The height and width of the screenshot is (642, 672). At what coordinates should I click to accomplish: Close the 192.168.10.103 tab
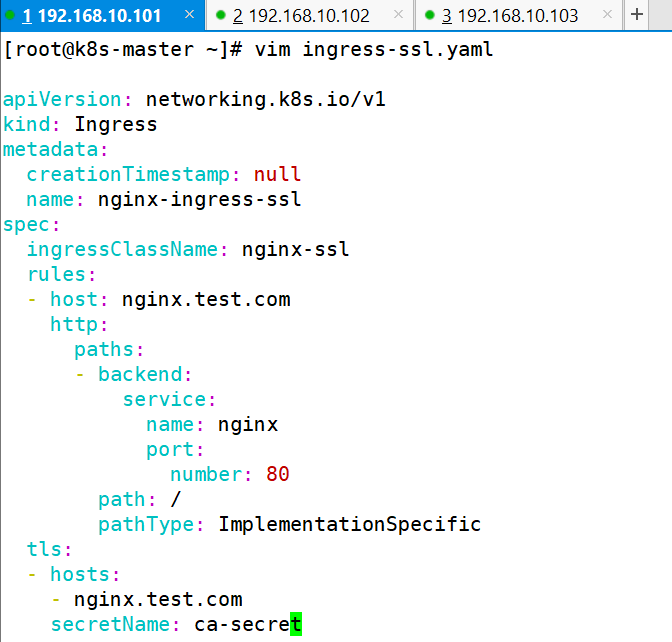tap(607, 15)
